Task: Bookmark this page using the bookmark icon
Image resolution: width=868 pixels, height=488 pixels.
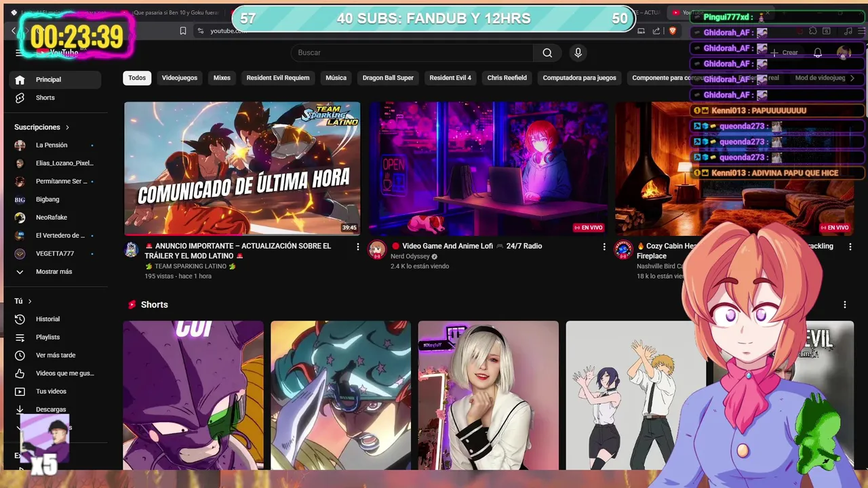Action: click(x=183, y=30)
